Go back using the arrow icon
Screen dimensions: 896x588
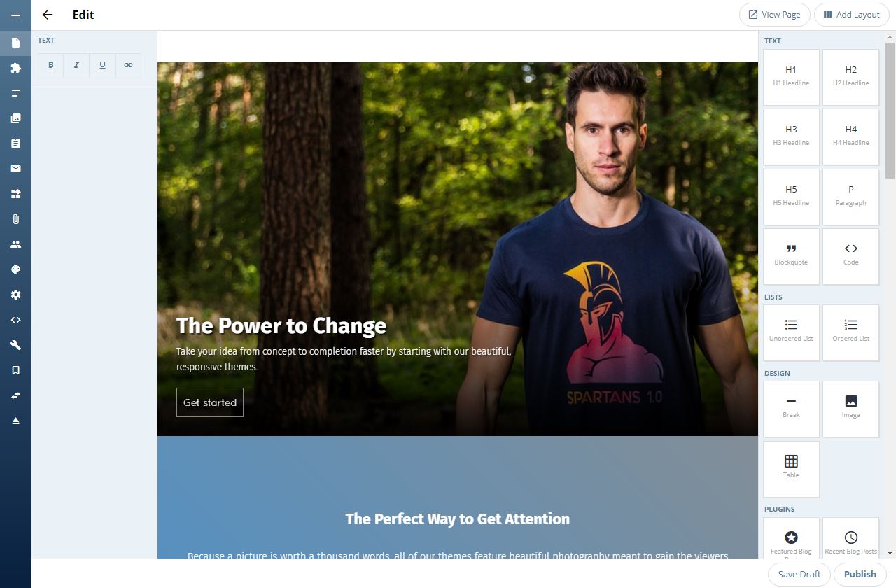[x=48, y=15]
